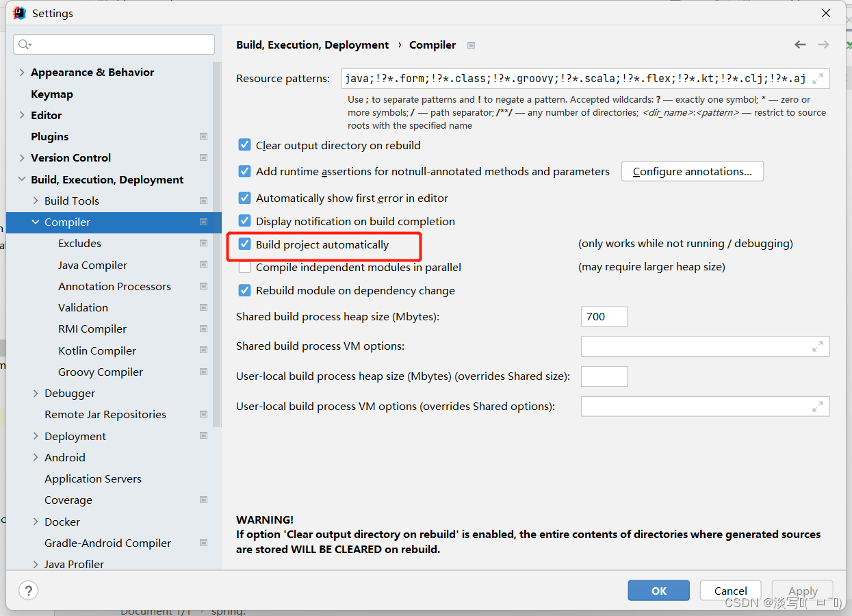
Task: Click project icon beside Gradle-Android Compiler row
Action: (x=203, y=543)
